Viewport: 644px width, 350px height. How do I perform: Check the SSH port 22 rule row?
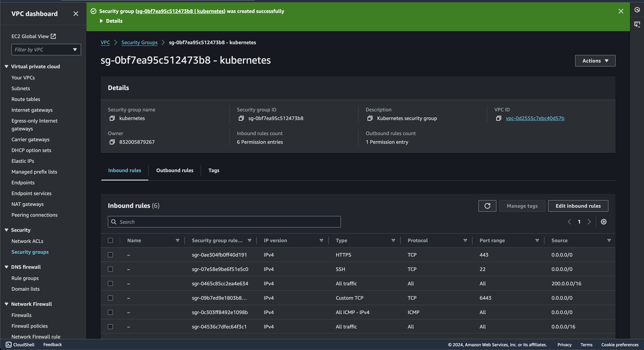tap(110, 269)
